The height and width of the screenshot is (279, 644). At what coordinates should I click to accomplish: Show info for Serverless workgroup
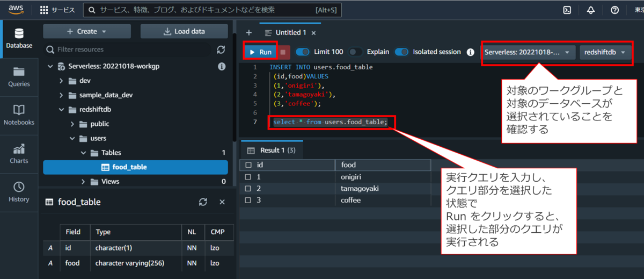point(221,66)
